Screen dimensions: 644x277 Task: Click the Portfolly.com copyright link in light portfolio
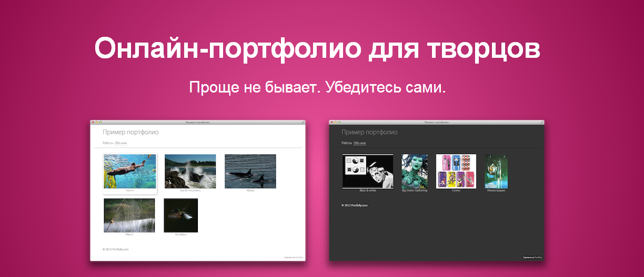pos(116,249)
